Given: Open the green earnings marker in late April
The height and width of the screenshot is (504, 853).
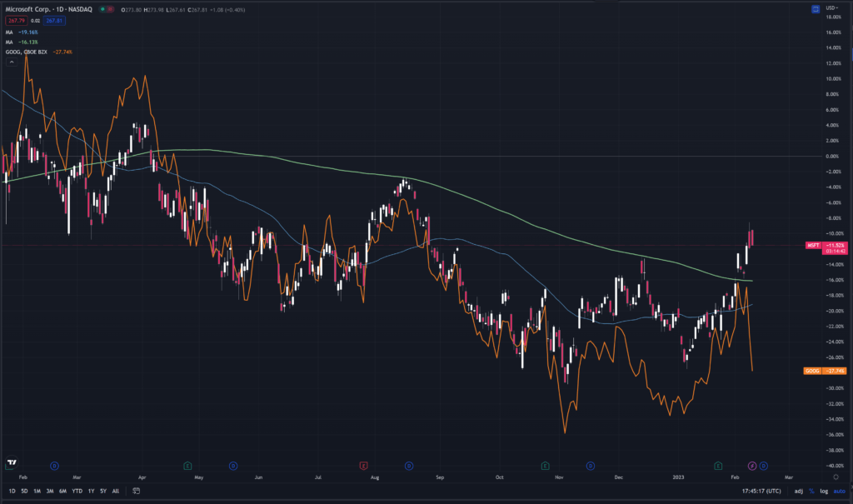Looking at the screenshot, I should (187, 466).
